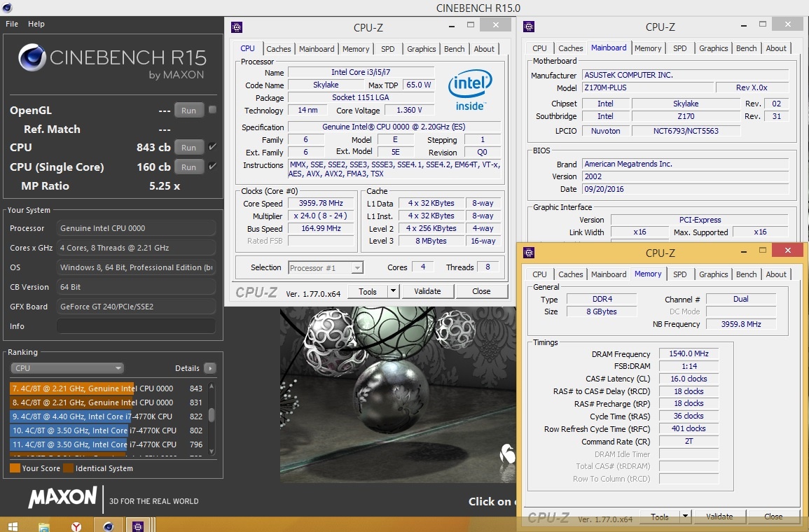This screenshot has height=532, width=809.
Task: Select ranking row 8 with score 831
Action: (106, 402)
